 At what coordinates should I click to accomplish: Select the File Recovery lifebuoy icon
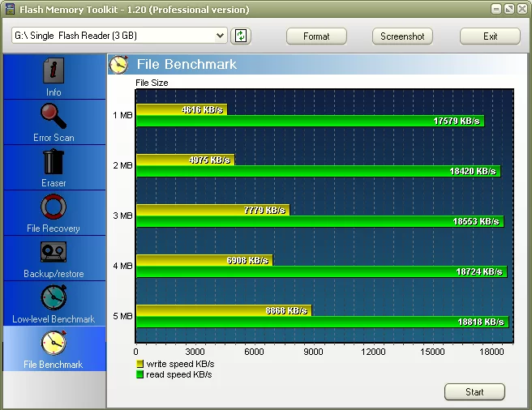coord(54,207)
